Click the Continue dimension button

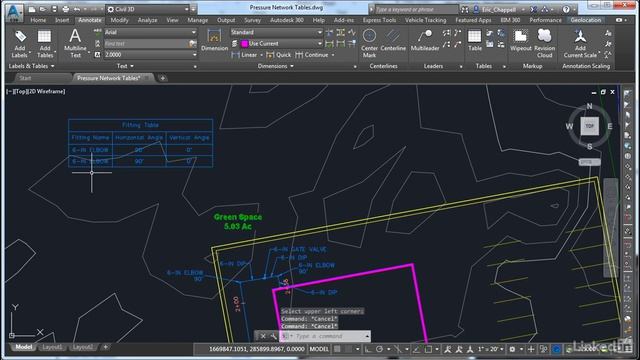(312, 55)
